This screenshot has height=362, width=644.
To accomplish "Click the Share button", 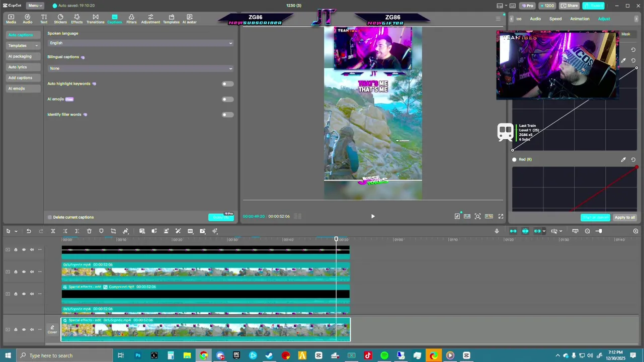I will 570,6.
